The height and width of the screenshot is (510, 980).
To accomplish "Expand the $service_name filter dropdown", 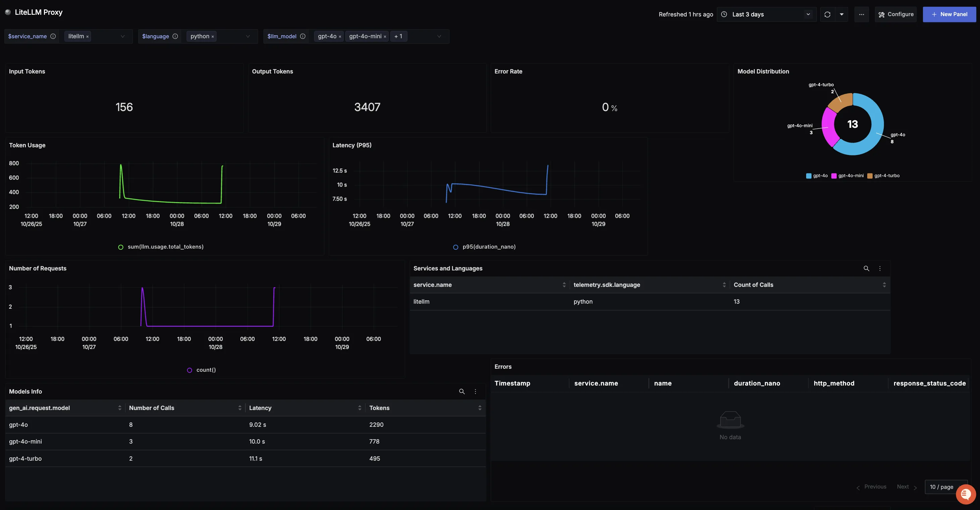I will [122, 36].
